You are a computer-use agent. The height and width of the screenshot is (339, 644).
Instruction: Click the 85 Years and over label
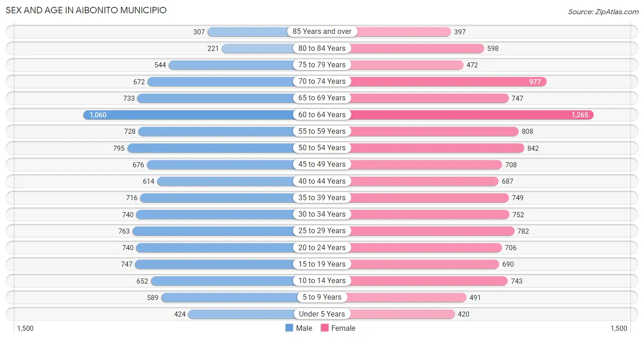pyautogui.click(x=322, y=32)
